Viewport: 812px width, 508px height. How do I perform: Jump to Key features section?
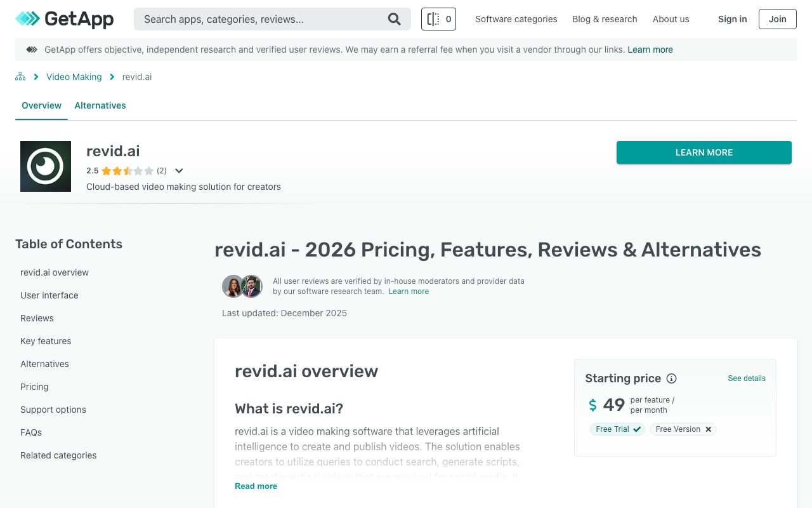coord(46,341)
